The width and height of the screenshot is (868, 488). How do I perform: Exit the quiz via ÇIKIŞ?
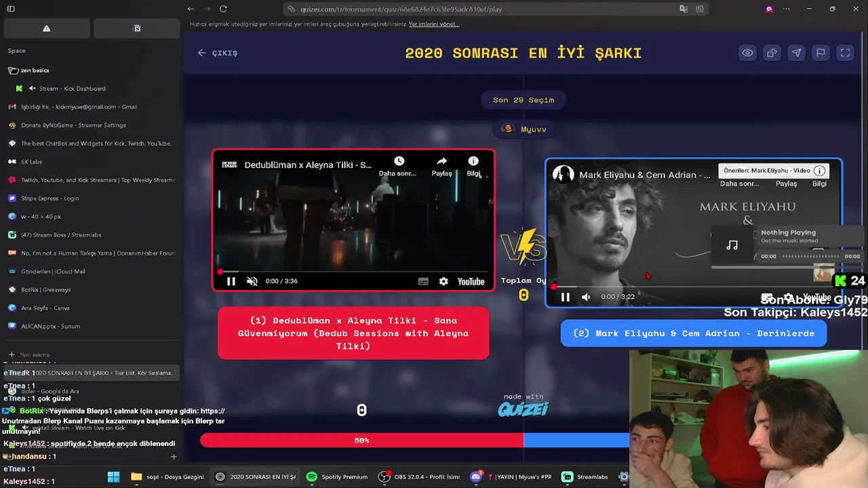coord(218,53)
